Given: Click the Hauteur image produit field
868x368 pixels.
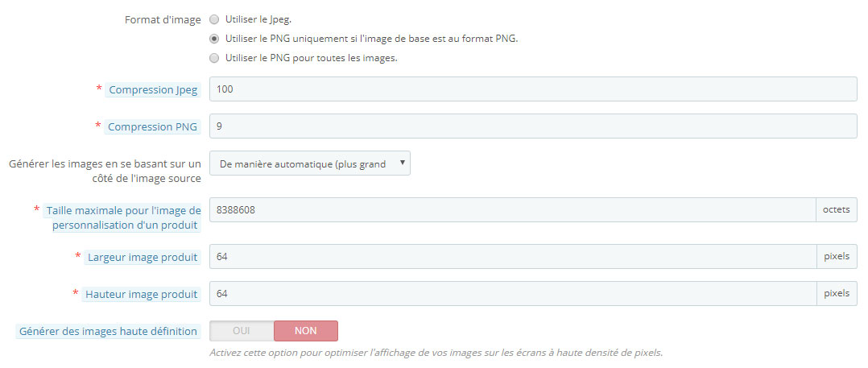Looking at the screenshot, I should 513,293.
